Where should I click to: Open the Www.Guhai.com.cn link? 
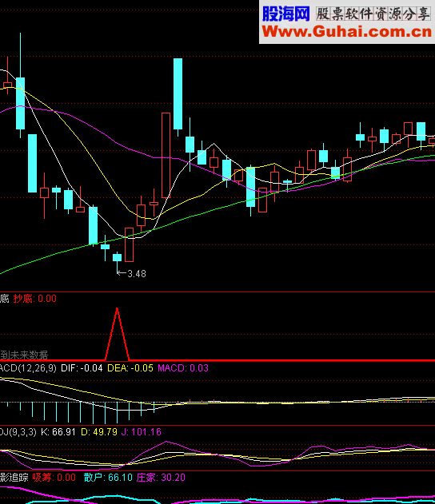pos(347,32)
